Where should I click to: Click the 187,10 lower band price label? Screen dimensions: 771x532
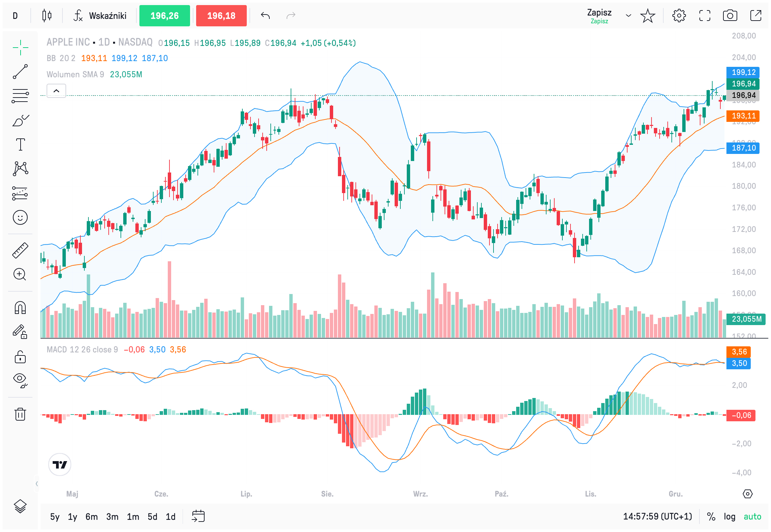(743, 148)
